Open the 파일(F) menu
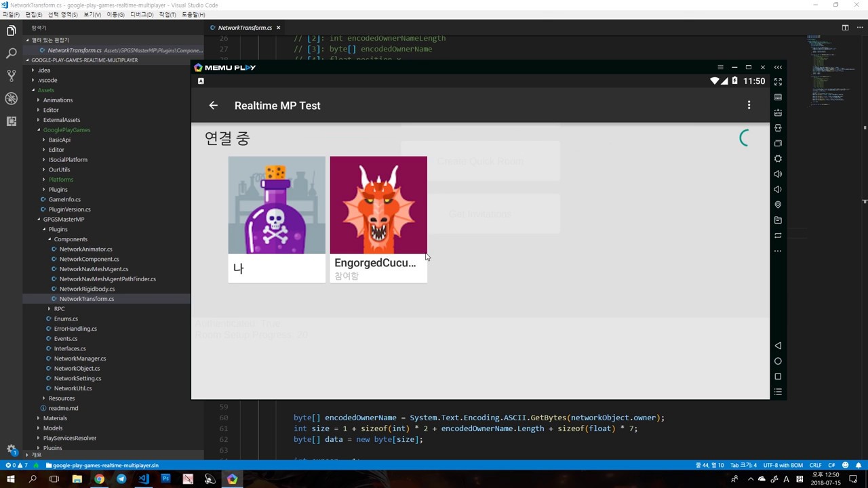Screen dimensions: 868x488 (x=12, y=14)
